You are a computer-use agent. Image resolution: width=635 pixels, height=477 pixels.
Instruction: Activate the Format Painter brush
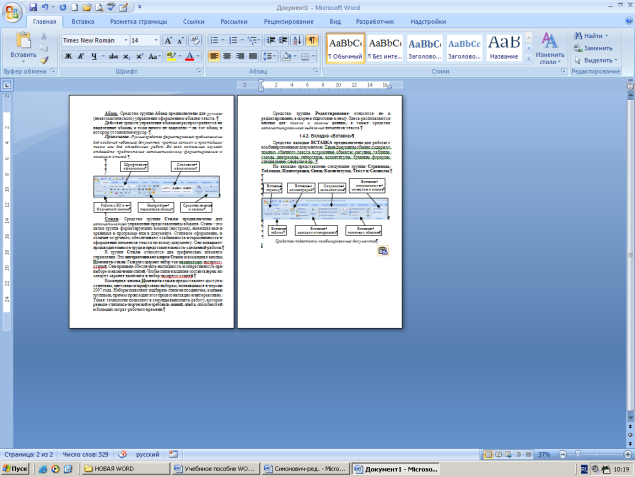click(44, 60)
